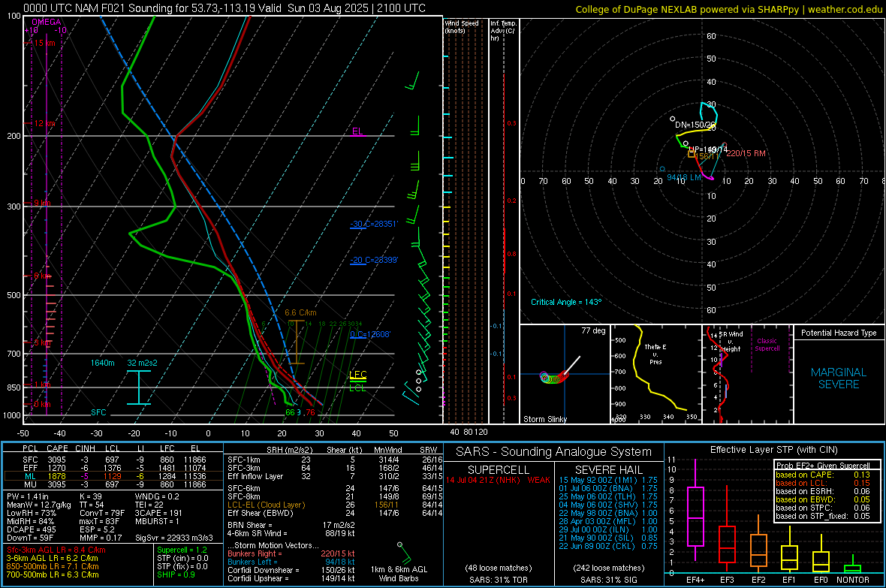Click the 'Potential Hazard Type' header
This screenshot has width=886, height=588.
click(x=839, y=333)
